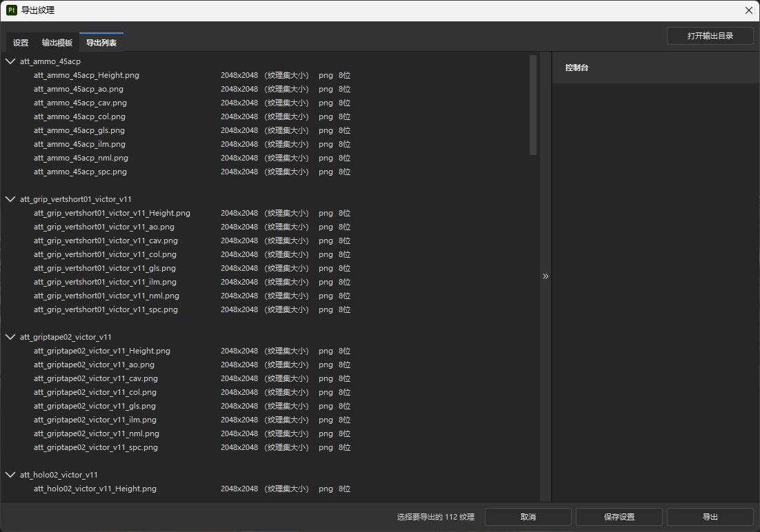Collapse the att_holo02_victor_v11 group
The image size is (760, 532).
point(10,475)
